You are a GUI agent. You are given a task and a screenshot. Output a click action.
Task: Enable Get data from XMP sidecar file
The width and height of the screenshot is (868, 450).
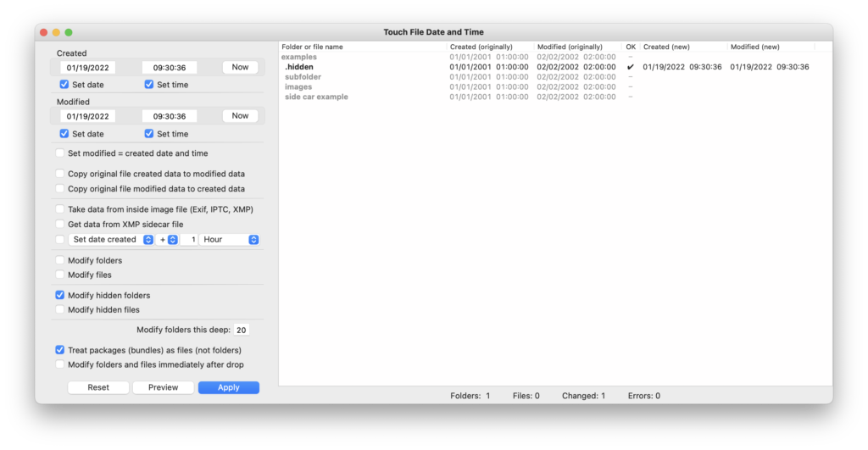pyautogui.click(x=60, y=225)
